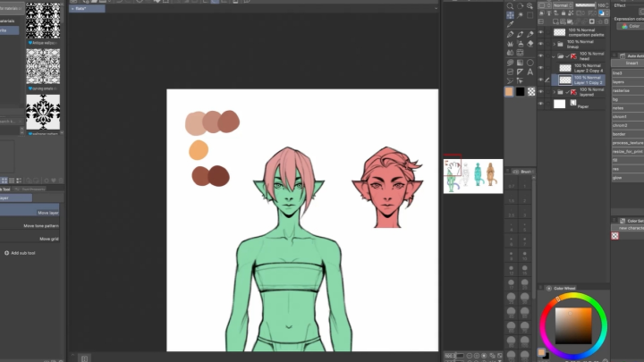Select the Zoom magnifier tool
The width and height of the screenshot is (644, 362).
click(510, 5)
